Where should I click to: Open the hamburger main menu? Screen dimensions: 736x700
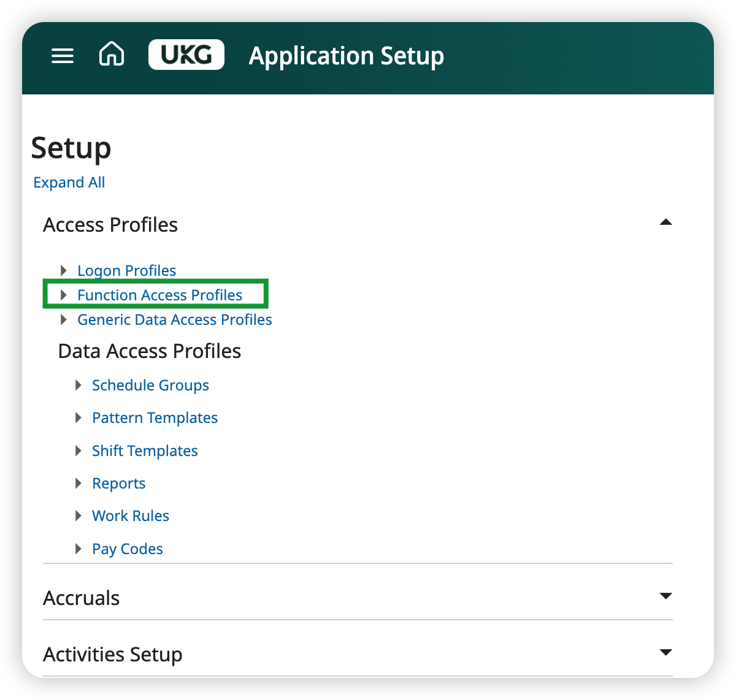click(x=63, y=56)
